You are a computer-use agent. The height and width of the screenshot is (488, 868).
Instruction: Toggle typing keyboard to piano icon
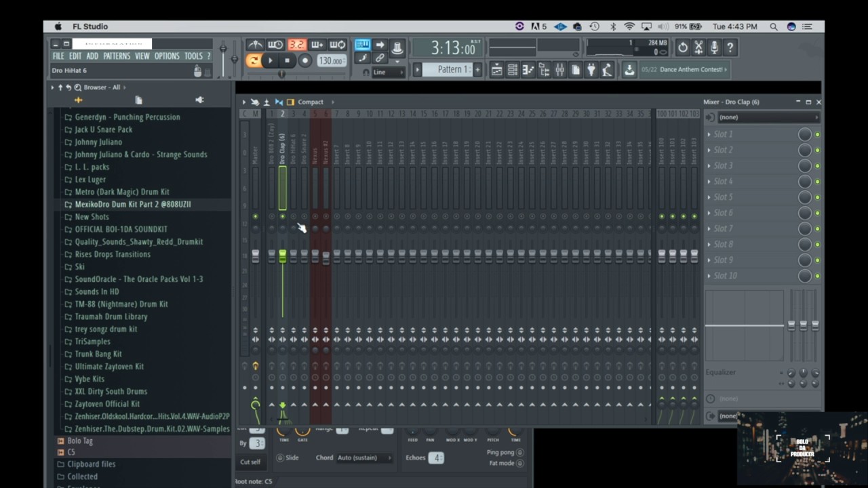[x=362, y=45]
